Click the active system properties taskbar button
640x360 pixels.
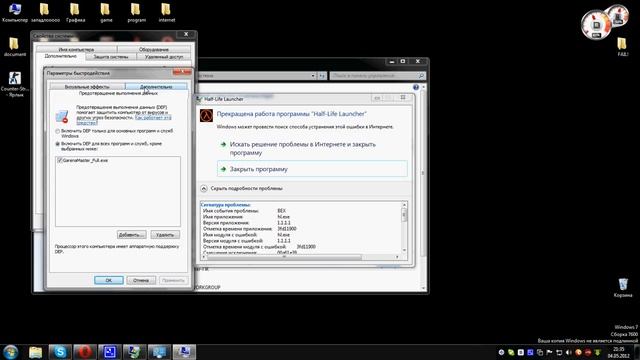click(x=184, y=352)
